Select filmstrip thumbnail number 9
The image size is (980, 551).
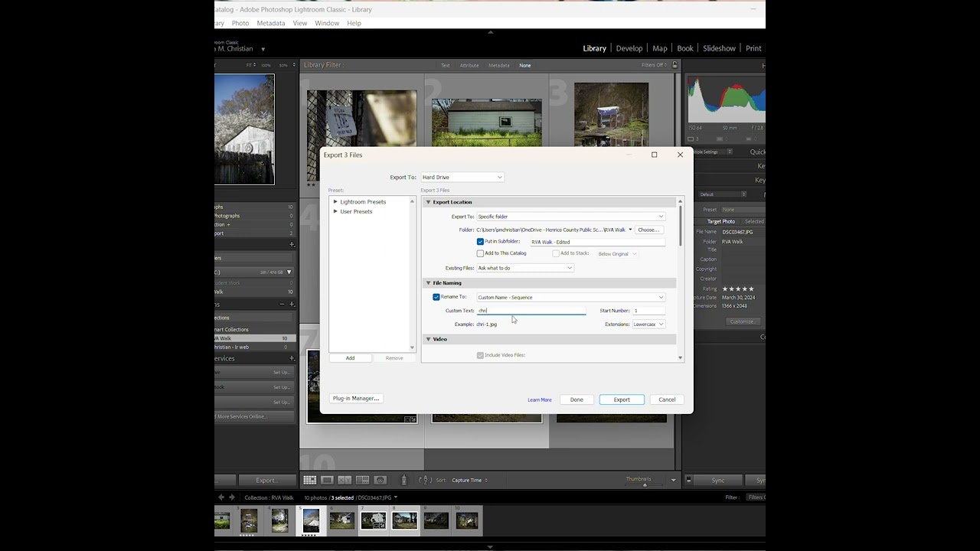pos(436,521)
